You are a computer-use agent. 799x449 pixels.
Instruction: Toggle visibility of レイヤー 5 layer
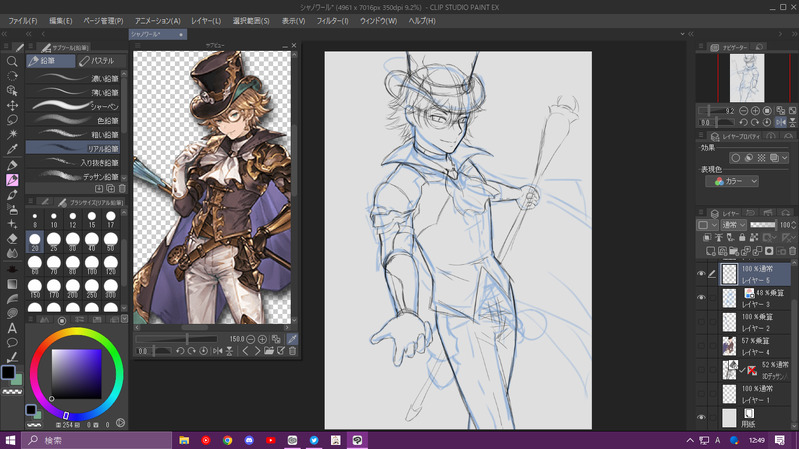click(701, 274)
